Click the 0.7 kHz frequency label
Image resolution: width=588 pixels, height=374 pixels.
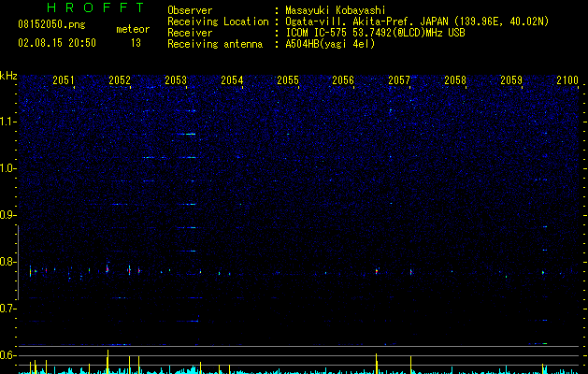click(x=7, y=309)
